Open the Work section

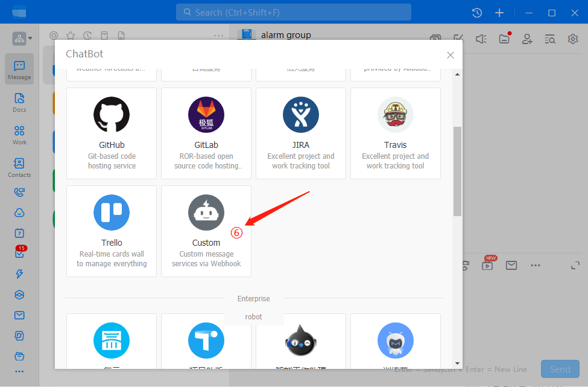pyautogui.click(x=19, y=135)
